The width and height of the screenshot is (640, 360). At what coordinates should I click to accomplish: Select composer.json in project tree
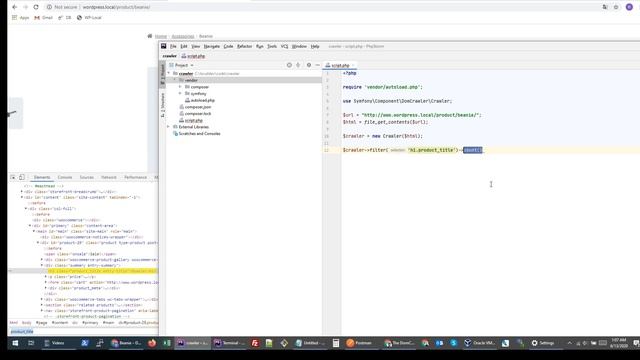tap(195, 107)
